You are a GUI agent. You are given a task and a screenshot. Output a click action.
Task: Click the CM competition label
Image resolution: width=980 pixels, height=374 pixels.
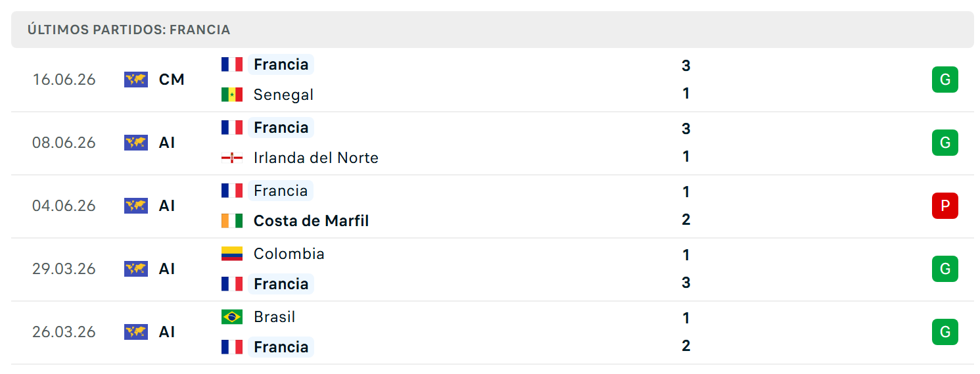pyautogui.click(x=172, y=80)
